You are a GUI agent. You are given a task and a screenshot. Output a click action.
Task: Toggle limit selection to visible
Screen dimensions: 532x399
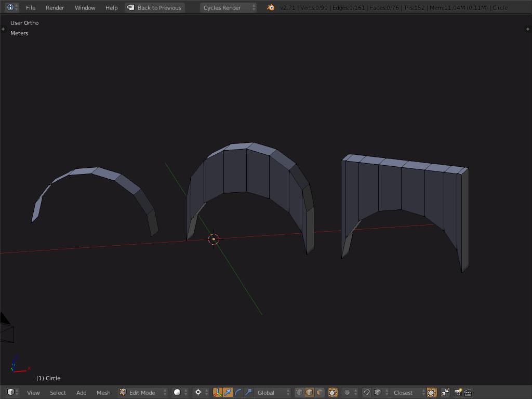point(333,392)
